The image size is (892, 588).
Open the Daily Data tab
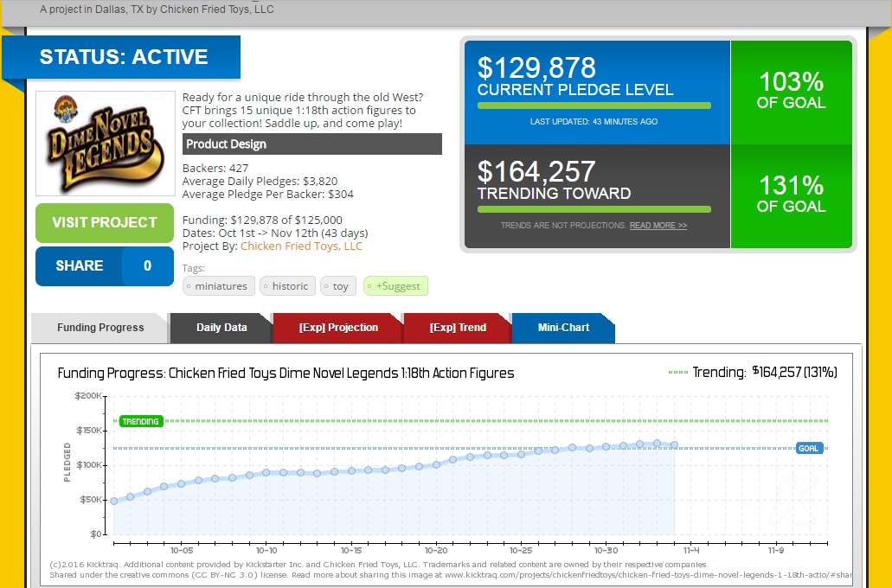[x=221, y=329]
